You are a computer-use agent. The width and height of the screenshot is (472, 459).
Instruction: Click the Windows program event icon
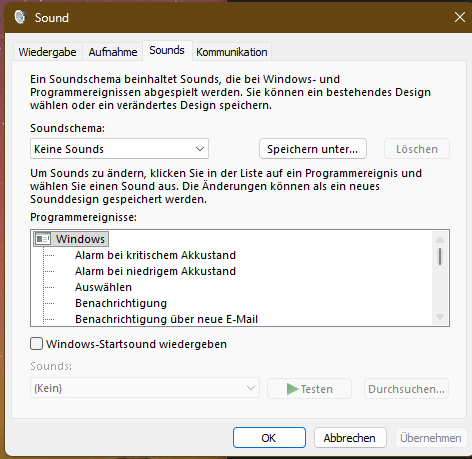coord(43,239)
